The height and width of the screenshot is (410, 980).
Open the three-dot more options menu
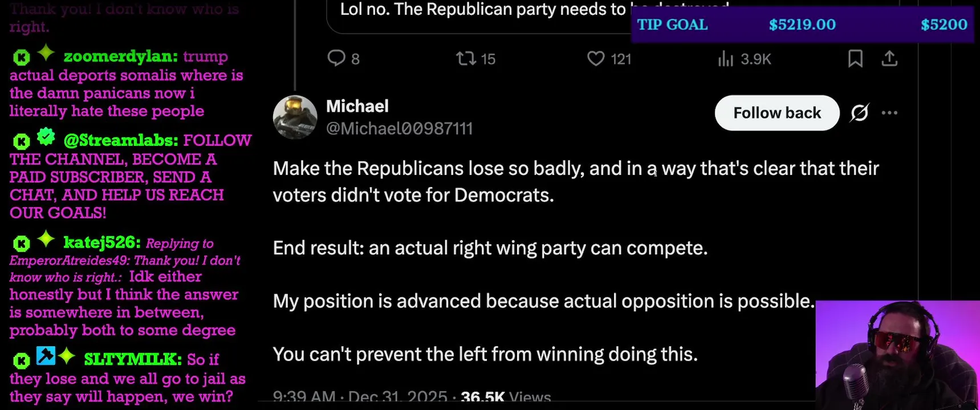(x=889, y=113)
